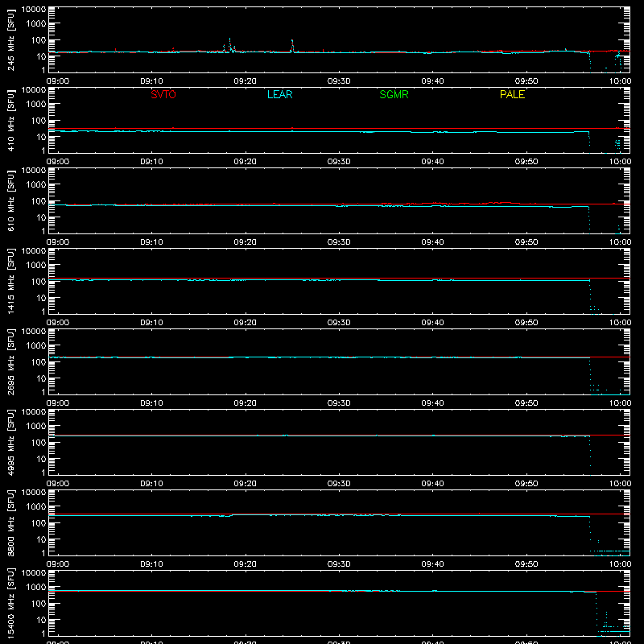Image resolution: width=644 pixels, height=644 pixels.
Task: Click the 09:30 tick under the 2695 MHz panel
Action: (x=339, y=403)
